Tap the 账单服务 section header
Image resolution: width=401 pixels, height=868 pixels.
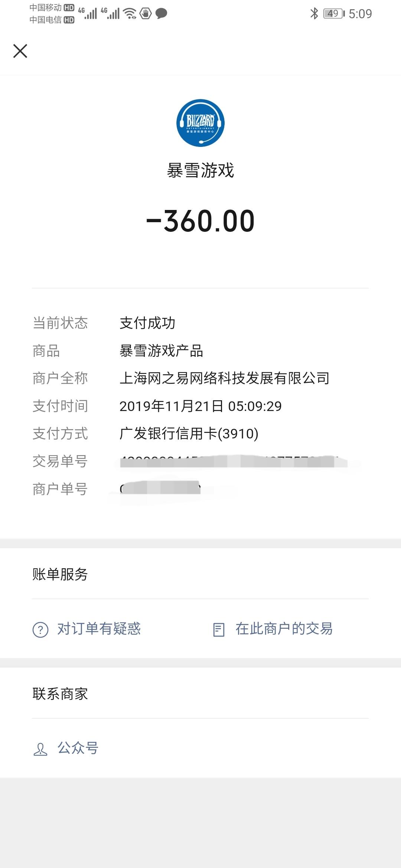tap(60, 574)
